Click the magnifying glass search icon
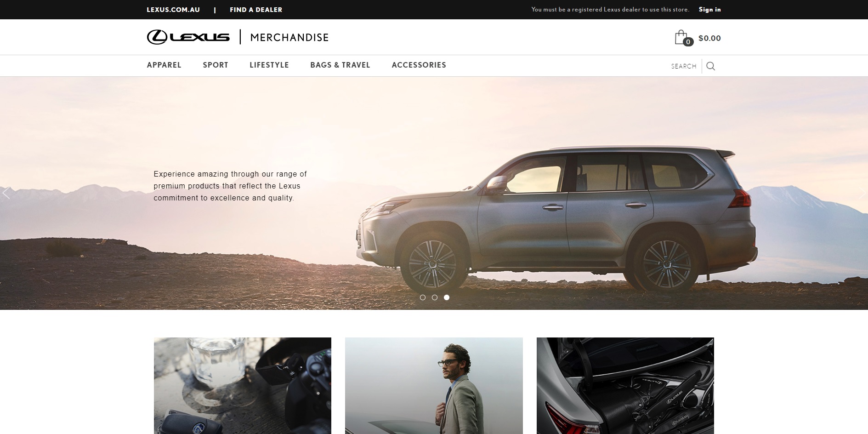Image resolution: width=868 pixels, height=434 pixels. click(711, 66)
